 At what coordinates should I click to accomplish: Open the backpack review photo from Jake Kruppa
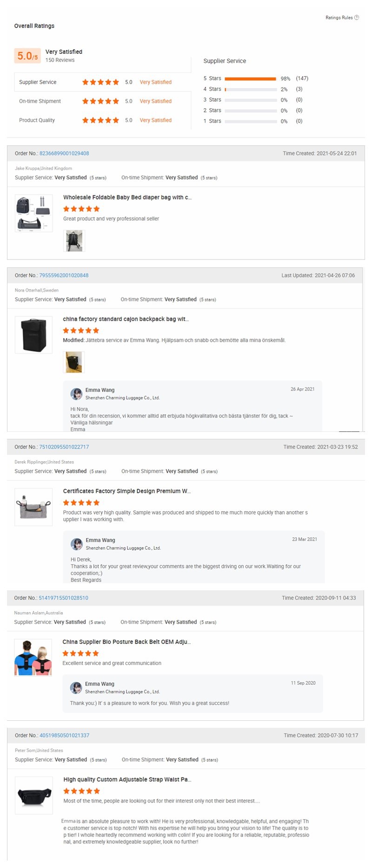74,241
